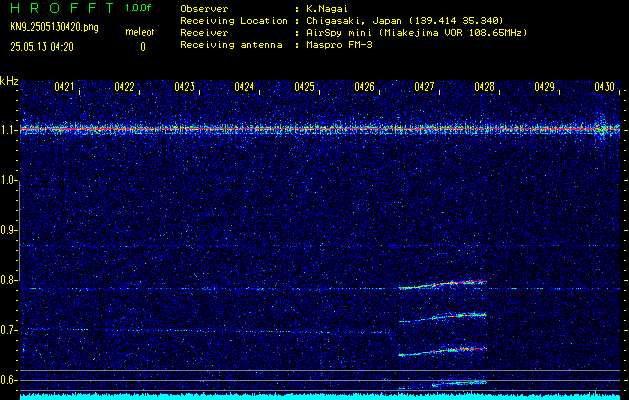Click the 0.9 frequency axis label
Viewport: 629px width, 400px height.
pyautogui.click(x=9, y=230)
